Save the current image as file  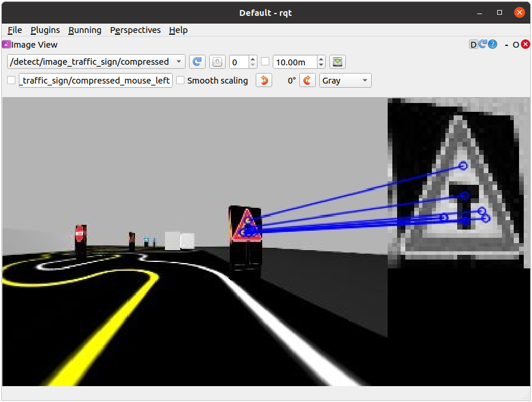click(337, 62)
